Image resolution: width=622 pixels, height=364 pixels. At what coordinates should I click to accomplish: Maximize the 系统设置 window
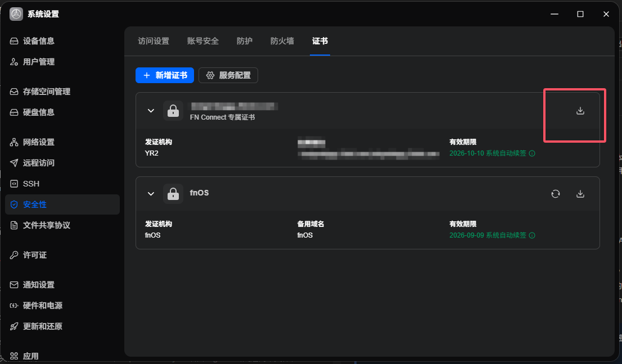(x=580, y=14)
